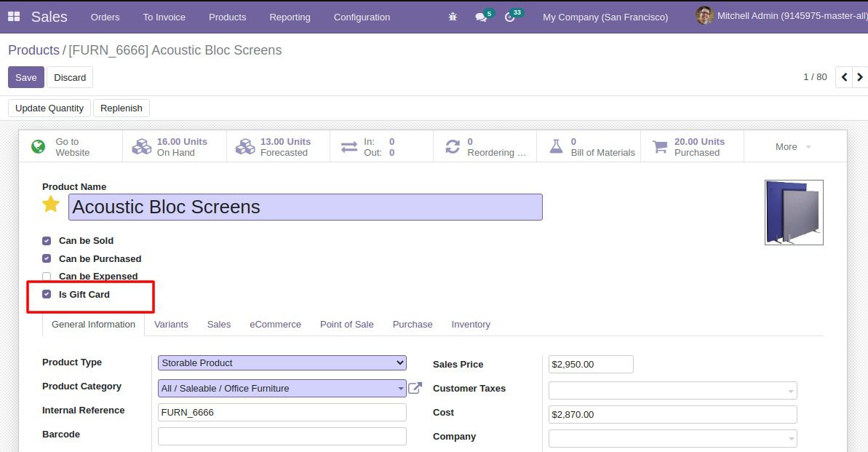This screenshot has height=452, width=868.
Task: Click the Save button
Action: click(25, 77)
